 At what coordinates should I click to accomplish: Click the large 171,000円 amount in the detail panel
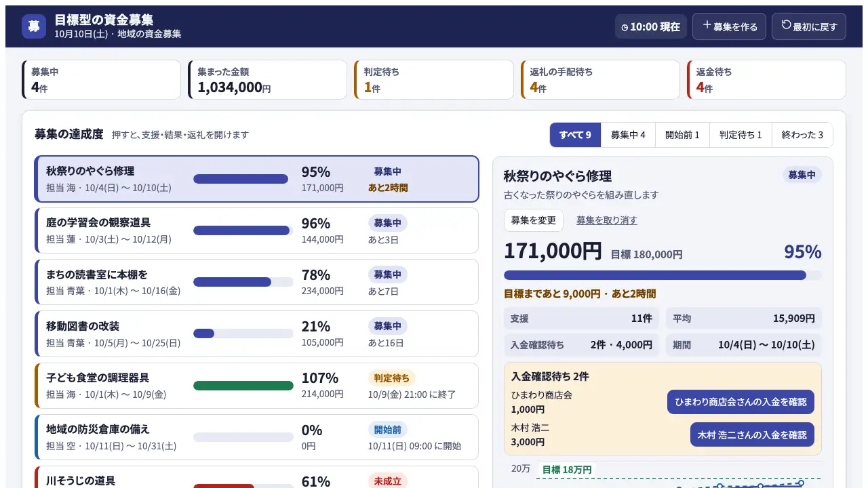coord(553,251)
